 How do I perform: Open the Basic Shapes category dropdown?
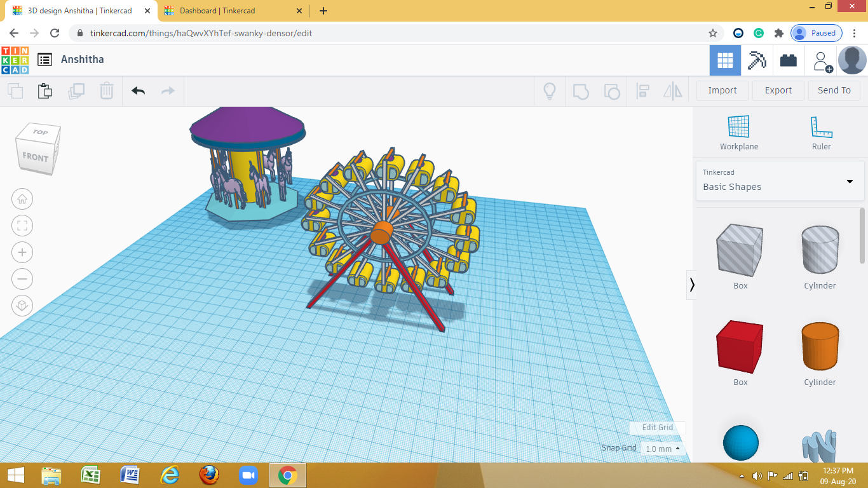pyautogui.click(x=780, y=180)
